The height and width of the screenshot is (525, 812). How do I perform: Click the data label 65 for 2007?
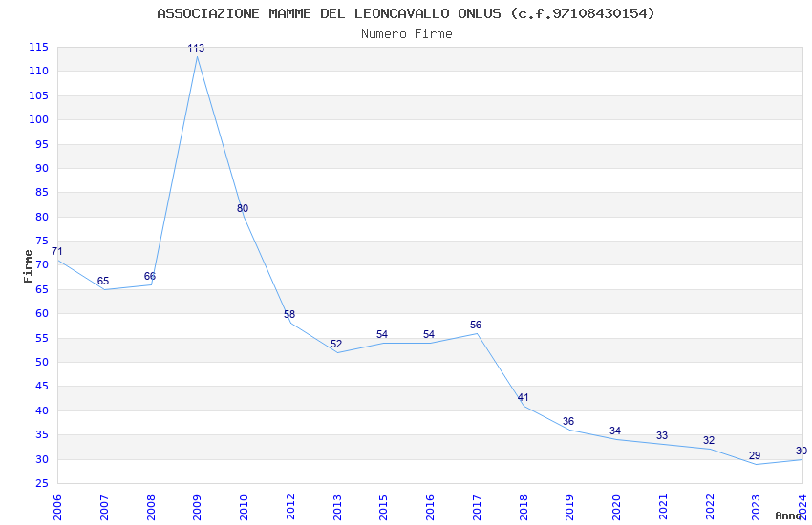pos(103,281)
